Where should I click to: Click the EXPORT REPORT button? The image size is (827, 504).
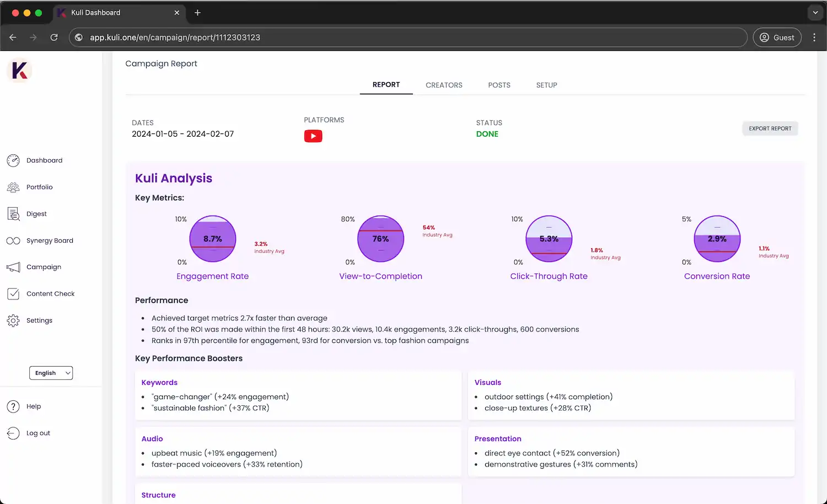[770, 128]
